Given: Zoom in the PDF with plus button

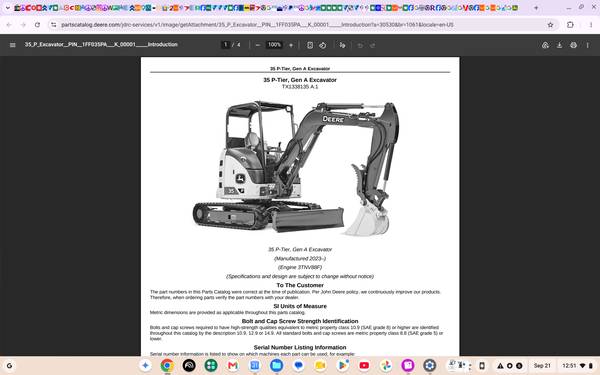Looking at the screenshot, I should (291, 45).
